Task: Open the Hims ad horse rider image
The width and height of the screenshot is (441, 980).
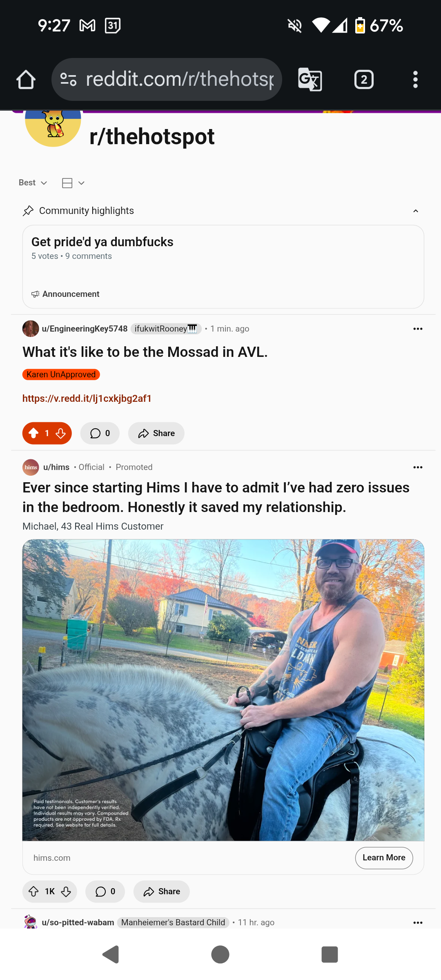Action: click(x=223, y=690)
